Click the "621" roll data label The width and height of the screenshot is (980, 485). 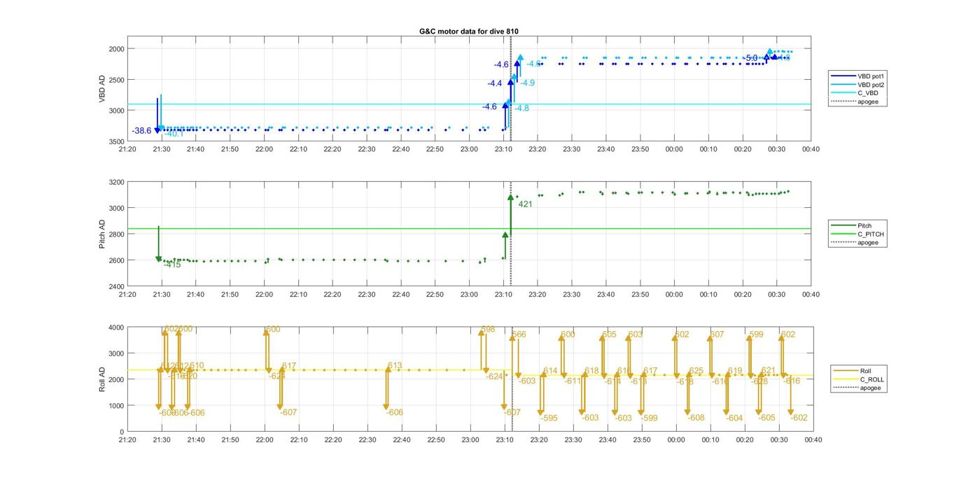[768, 371]
